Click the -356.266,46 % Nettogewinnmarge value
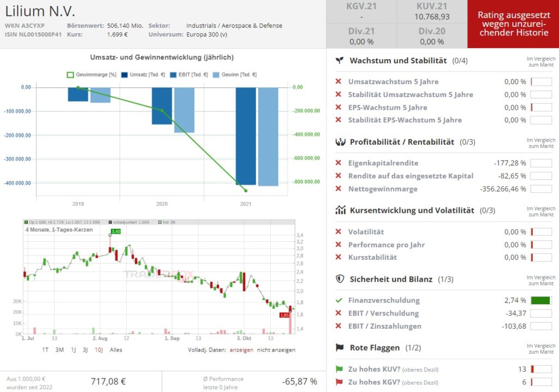The height and width of the screenshot is (392, 559). point(503,189)
